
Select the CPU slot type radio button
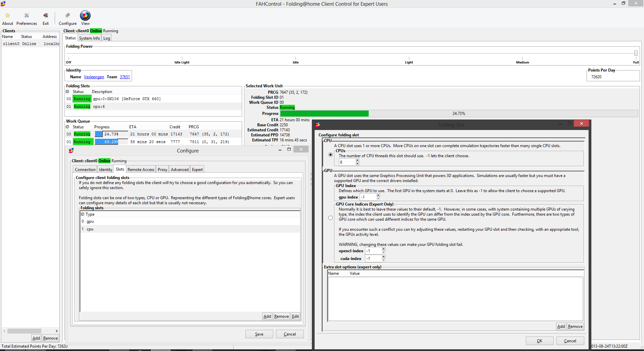point(331,155)
